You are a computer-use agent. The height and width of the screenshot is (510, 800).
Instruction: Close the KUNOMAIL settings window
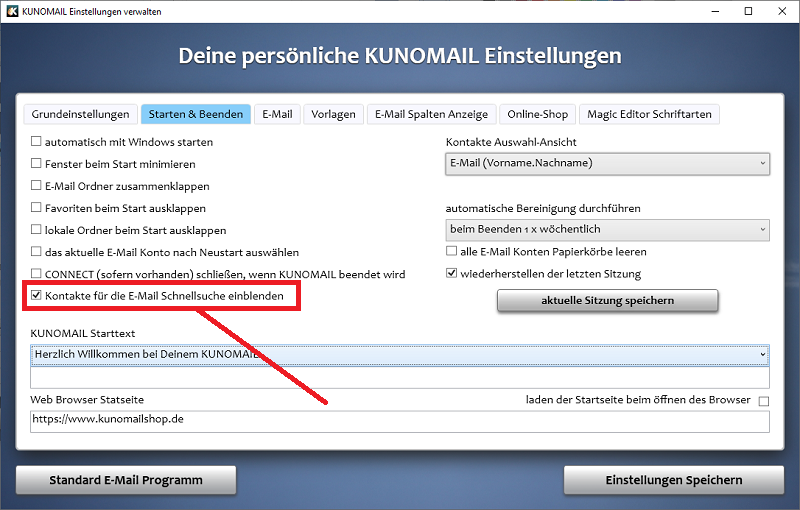point(782,11)
